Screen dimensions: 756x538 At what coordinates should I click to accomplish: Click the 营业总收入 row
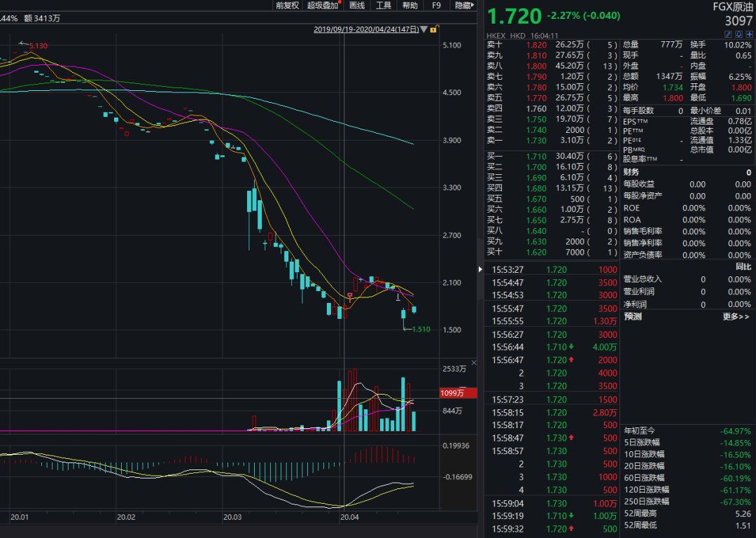click(x=687, y=279)
